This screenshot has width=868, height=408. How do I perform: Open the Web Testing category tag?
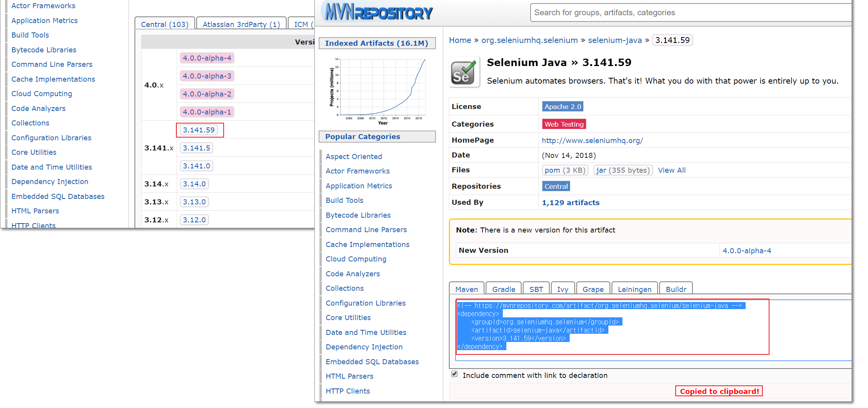pos(564,124)
